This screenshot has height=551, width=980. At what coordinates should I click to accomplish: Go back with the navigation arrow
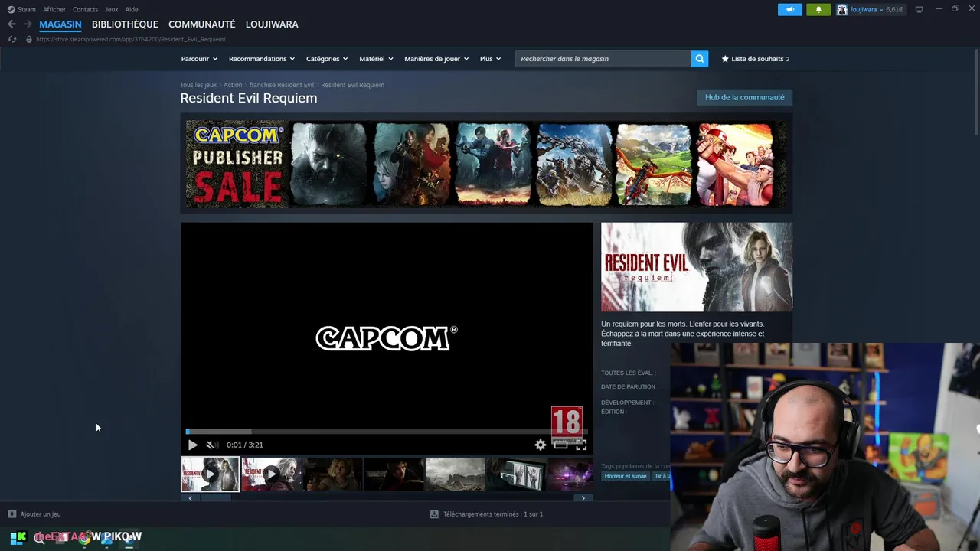point(11,24)
